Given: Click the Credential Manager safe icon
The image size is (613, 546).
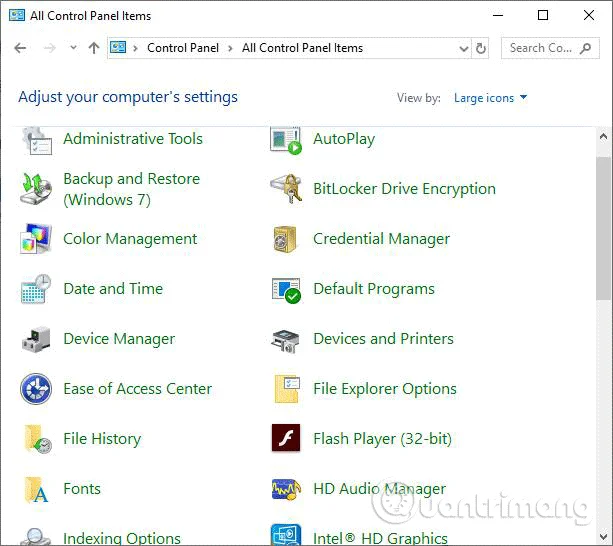Looking at the screenshot, I should (285, 239).
